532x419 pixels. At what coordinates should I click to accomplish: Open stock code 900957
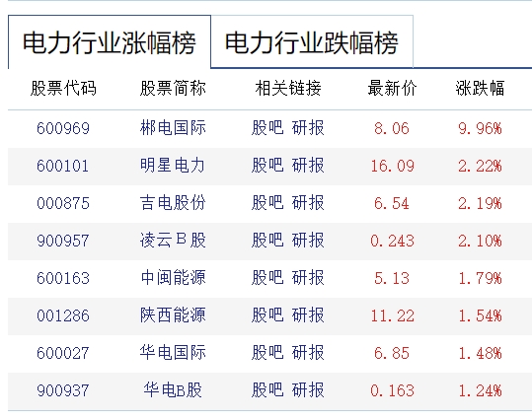coord(63,241)
